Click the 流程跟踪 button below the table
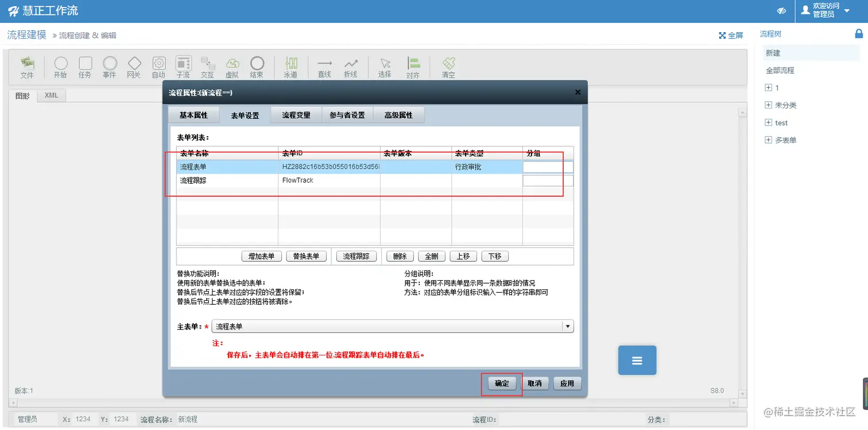868x430 pixels. (356, 257)
